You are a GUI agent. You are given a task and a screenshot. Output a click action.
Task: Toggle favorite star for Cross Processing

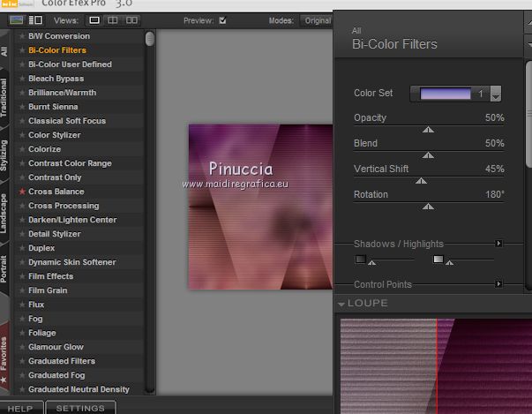(22, 206)
